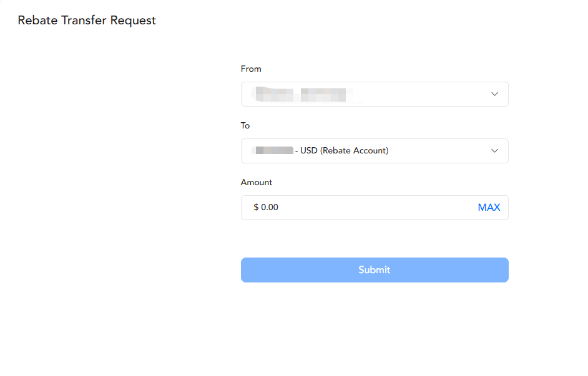Click the word "Transfer" in the page title
The image size is (588, 376).
(84, 21)
